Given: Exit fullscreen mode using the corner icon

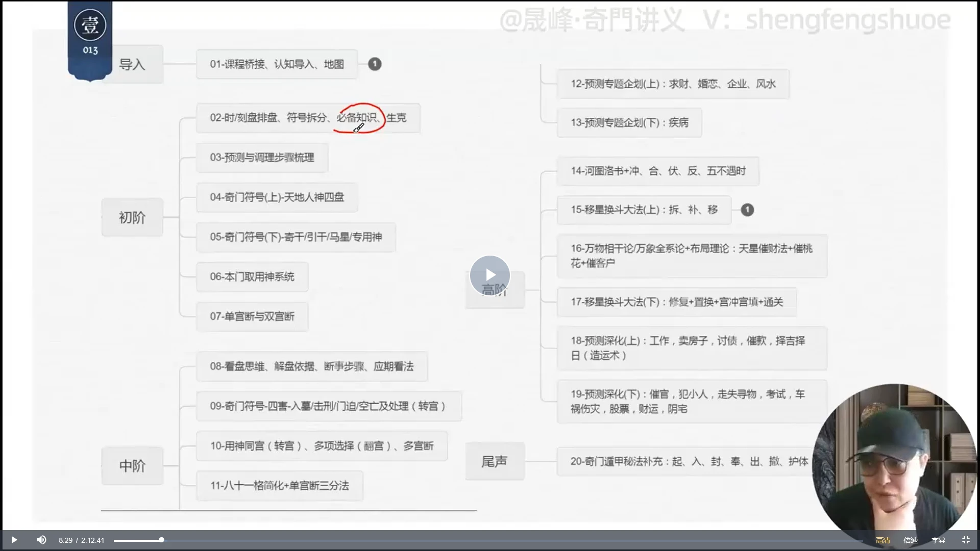Looking at the screenshot, I should (x=965, y=540).
